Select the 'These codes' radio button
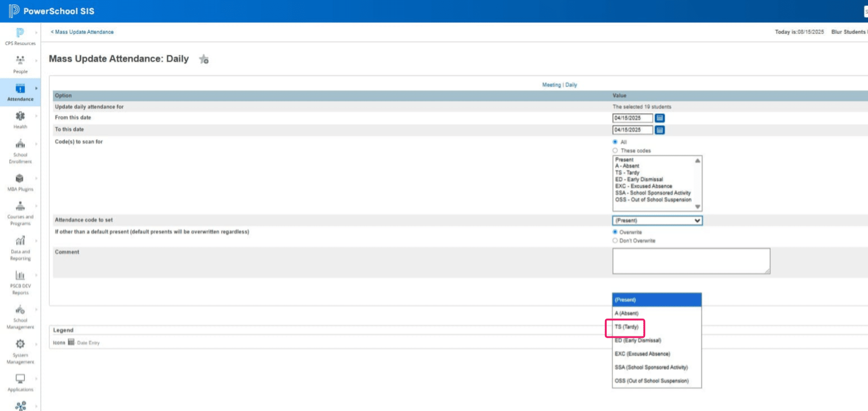Viewport: 868px width, 411px height. (x=615, y=150)
